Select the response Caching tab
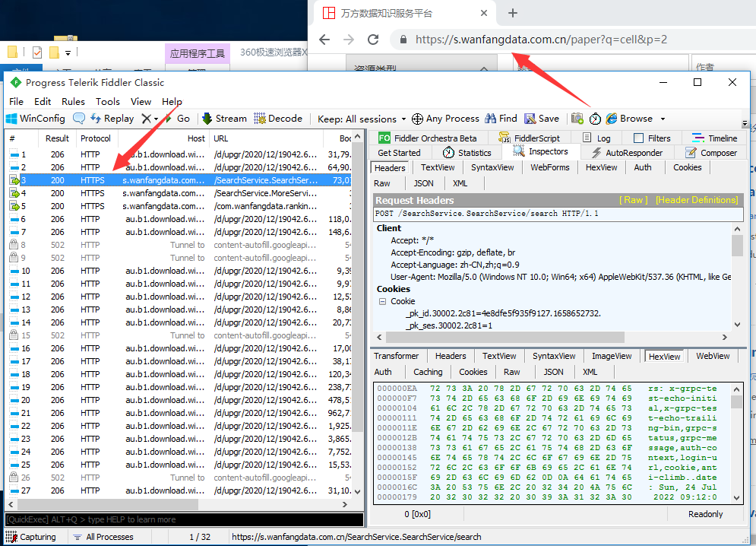The height and width of the screenshot is (546, 756). coord(428,372)
